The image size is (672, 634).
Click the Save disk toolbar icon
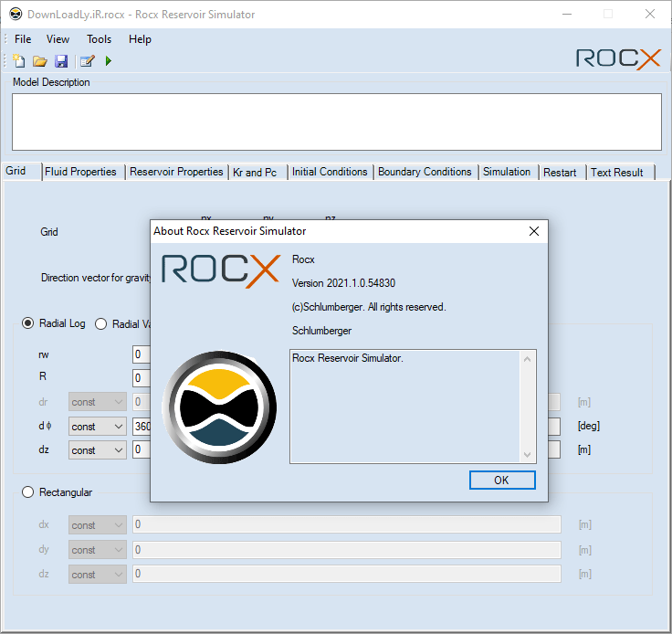pos(61,61)
